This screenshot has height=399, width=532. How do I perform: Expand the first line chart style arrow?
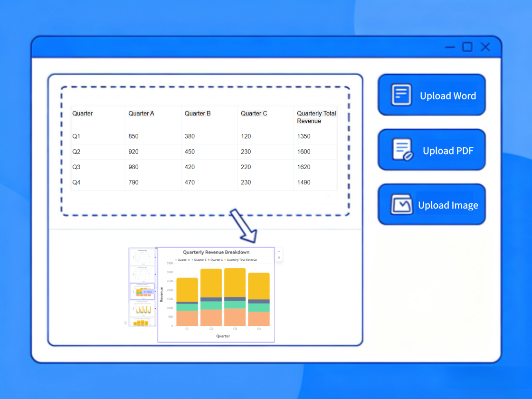tap(155, 257)
